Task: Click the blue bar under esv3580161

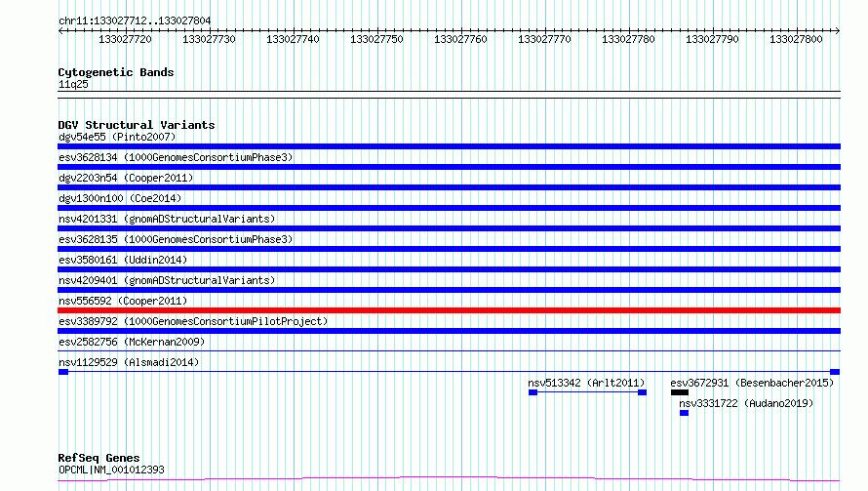Action: [x=449, y=269]
